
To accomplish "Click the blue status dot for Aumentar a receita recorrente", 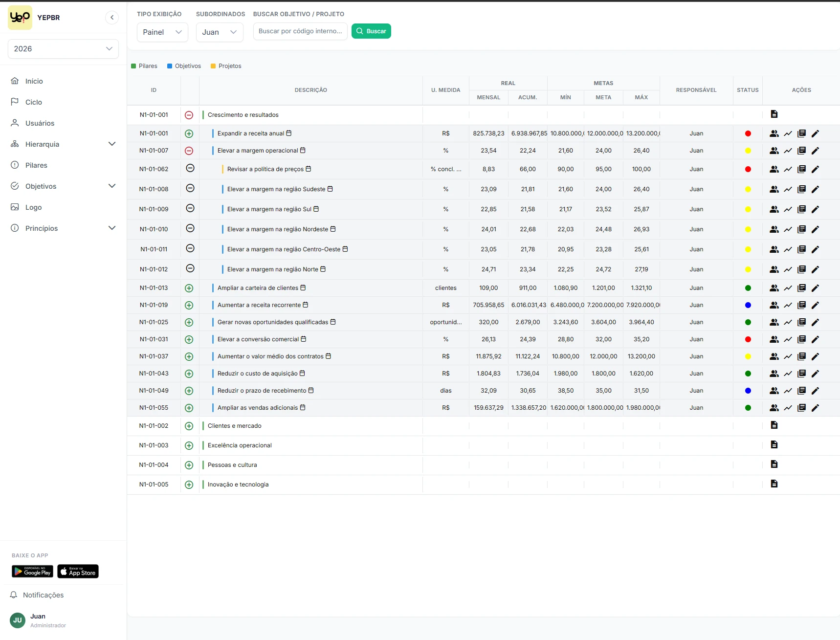I will click(748, 305).
